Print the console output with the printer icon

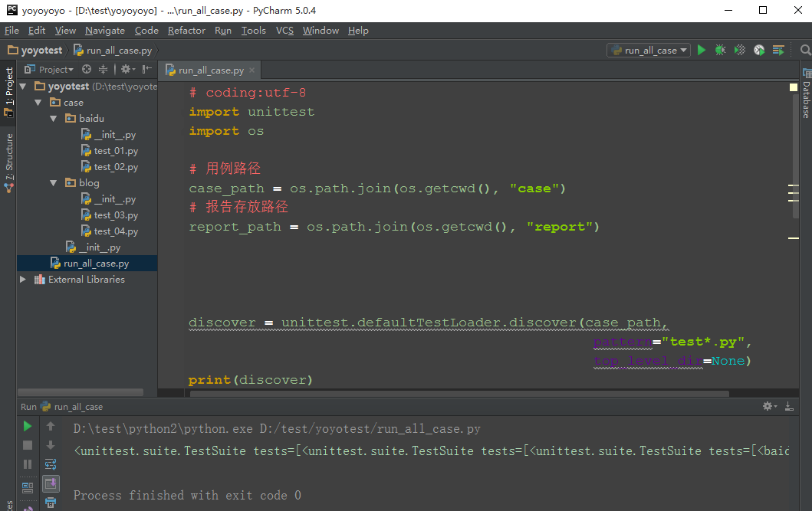51,503
